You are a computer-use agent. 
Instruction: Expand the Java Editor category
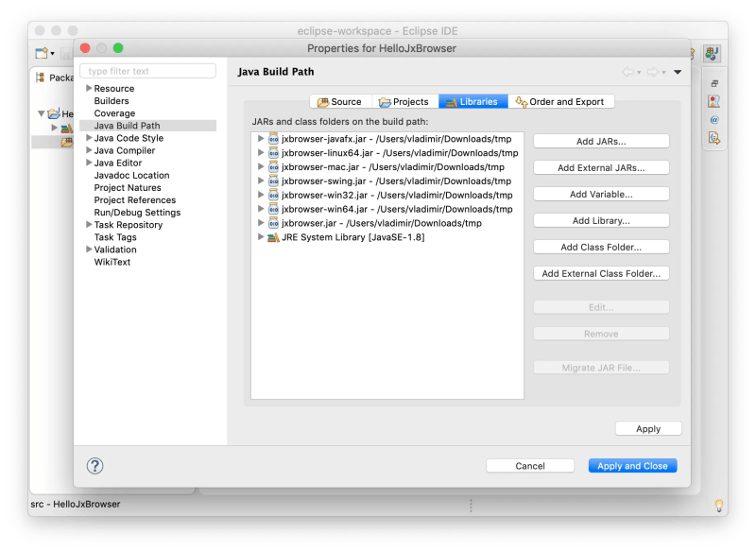pos(89,163)
